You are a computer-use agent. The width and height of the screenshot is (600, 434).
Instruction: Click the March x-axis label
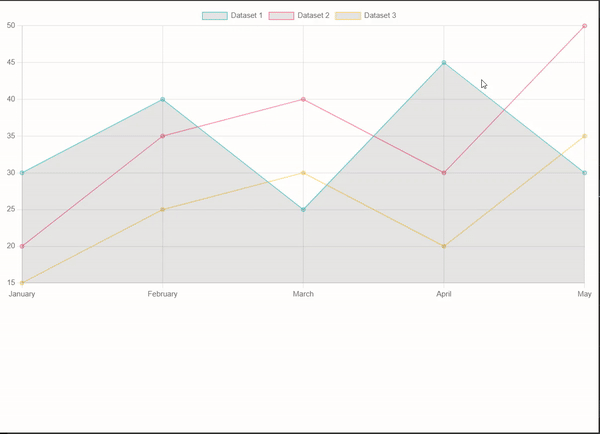coord(303,294)
